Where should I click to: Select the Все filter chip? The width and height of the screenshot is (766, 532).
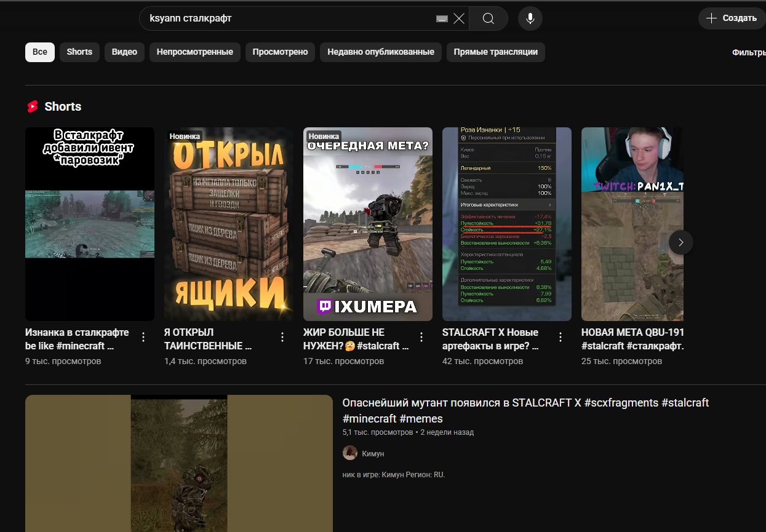(x=40, y=52)
